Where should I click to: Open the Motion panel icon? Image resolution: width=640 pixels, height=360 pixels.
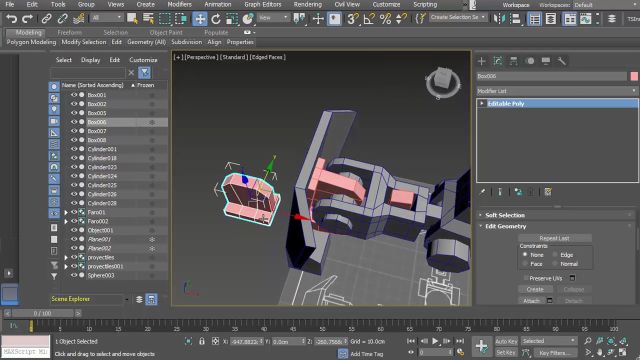530,61
